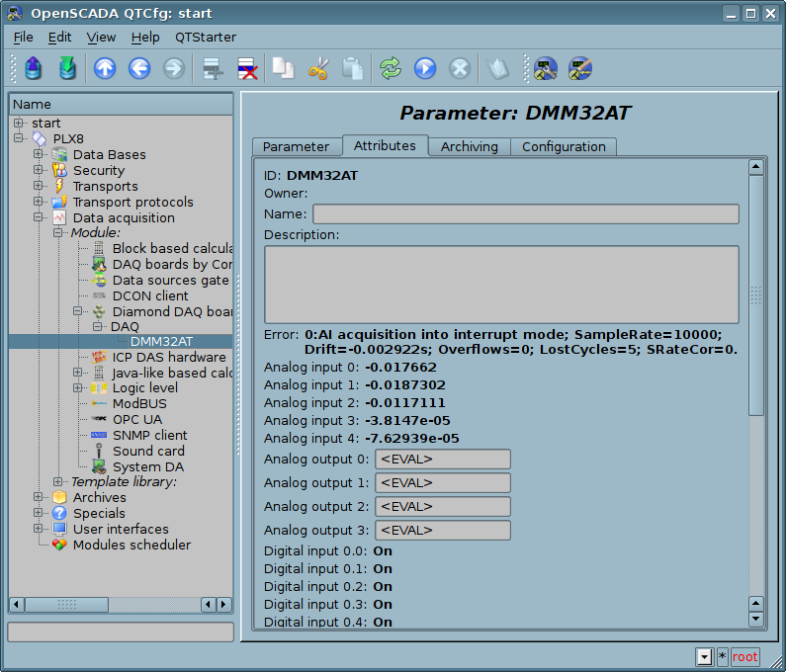Open the Help menu
Screen dimensions: 786x672
click(x=145, y=37)
